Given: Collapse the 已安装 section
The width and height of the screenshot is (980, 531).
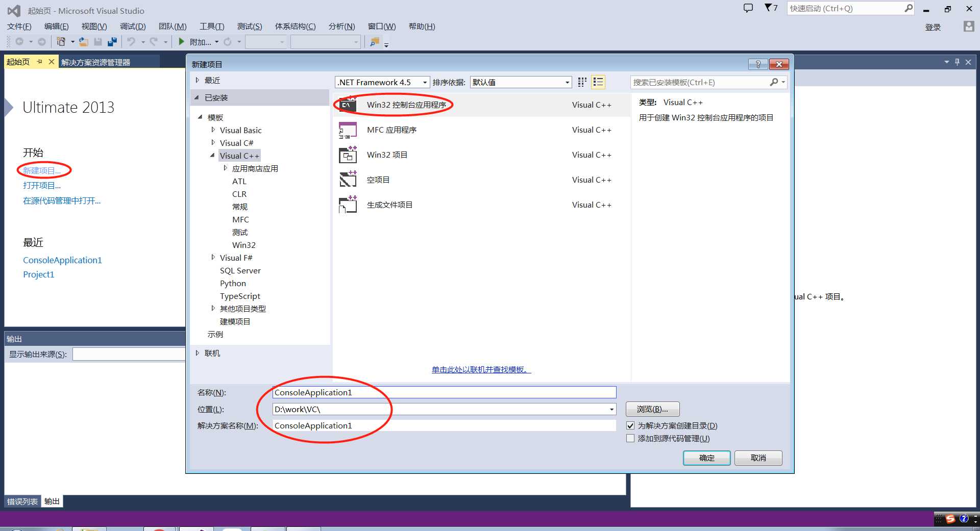Looking at the screenshot, I should coord(197,97).
